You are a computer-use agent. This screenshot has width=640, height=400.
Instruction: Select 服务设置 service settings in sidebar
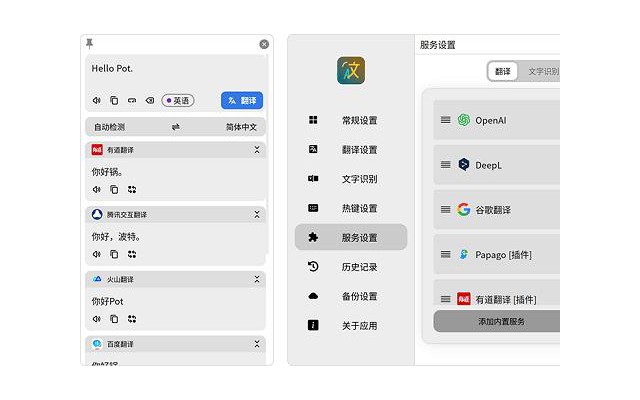pos(351,237)
